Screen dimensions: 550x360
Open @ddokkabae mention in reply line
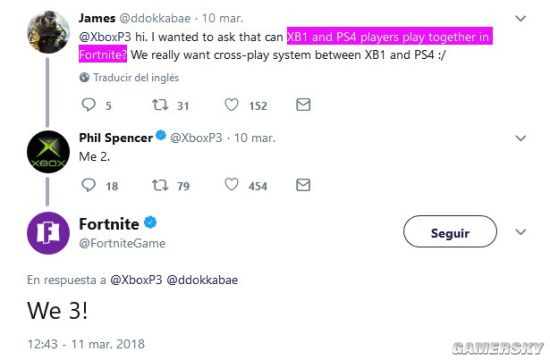click(x=202, y=280)
